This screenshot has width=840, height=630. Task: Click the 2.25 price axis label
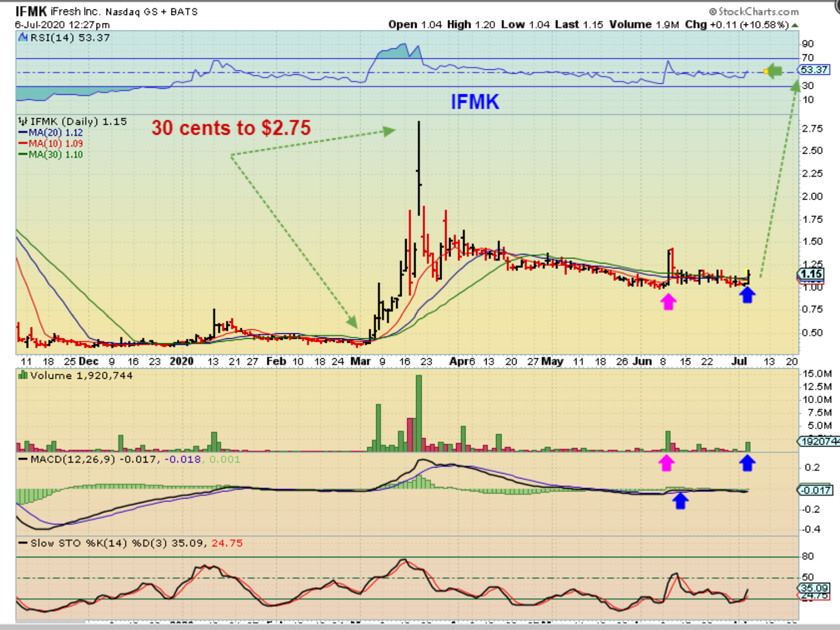(812, 174)
